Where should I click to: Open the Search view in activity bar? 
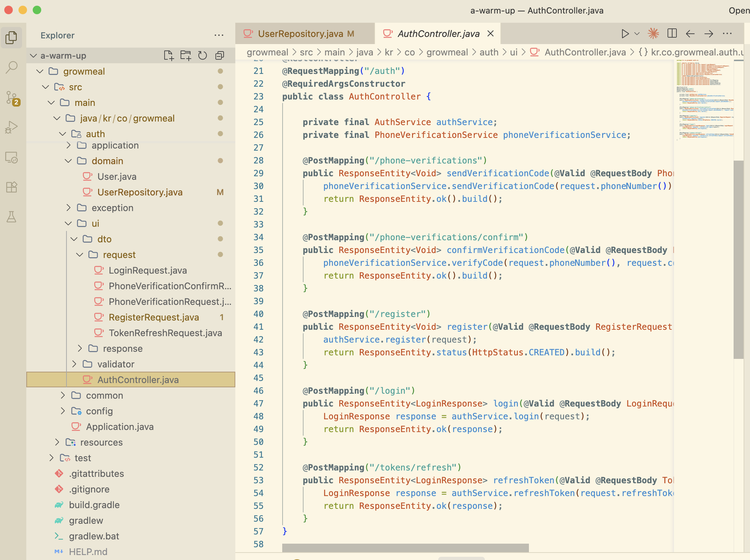pos(11,67)
